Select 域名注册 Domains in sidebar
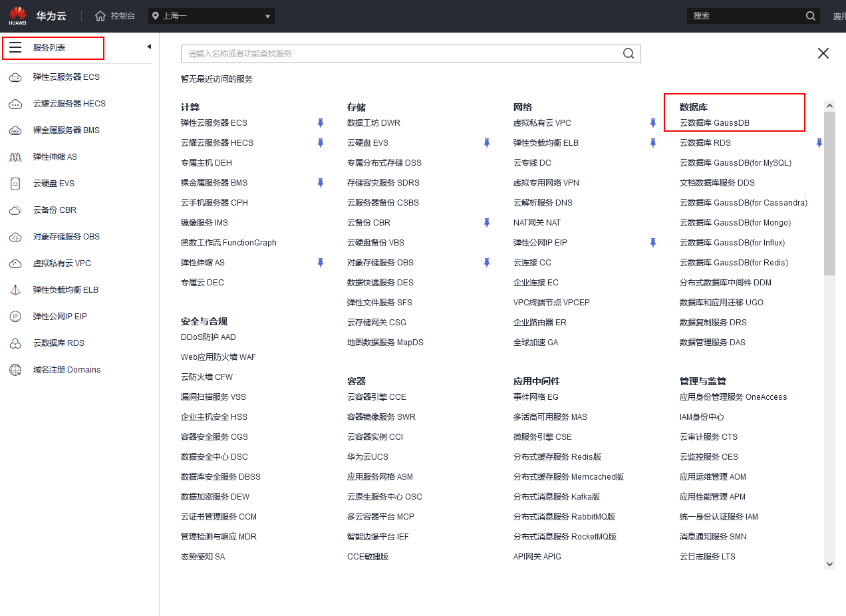846x616 pixels. tap(67, 370)
